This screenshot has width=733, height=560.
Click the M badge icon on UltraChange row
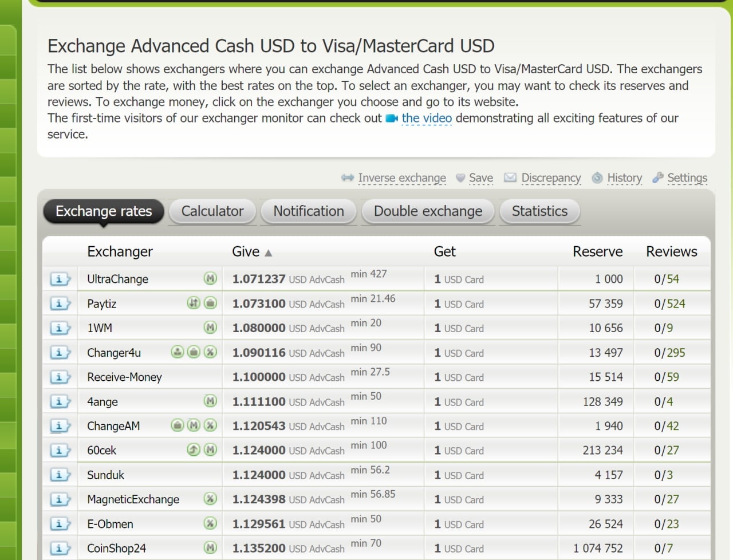pos(210,279)
